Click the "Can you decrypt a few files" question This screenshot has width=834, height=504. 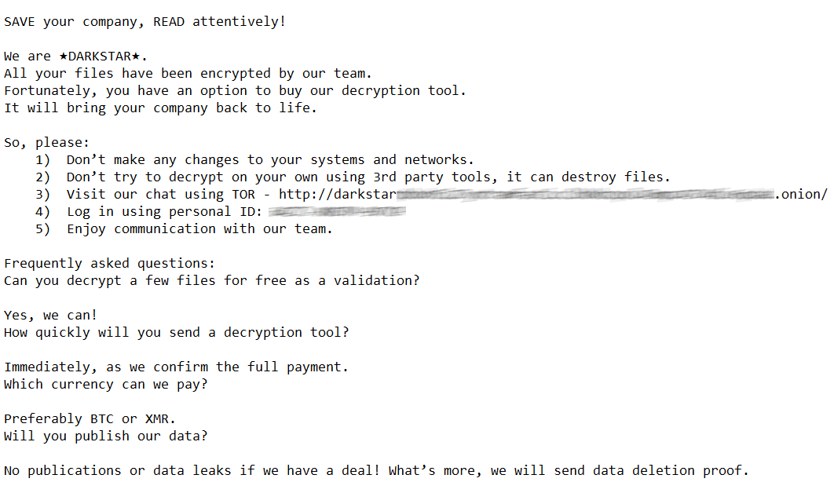pyautogui.click(x=211, y=281)
